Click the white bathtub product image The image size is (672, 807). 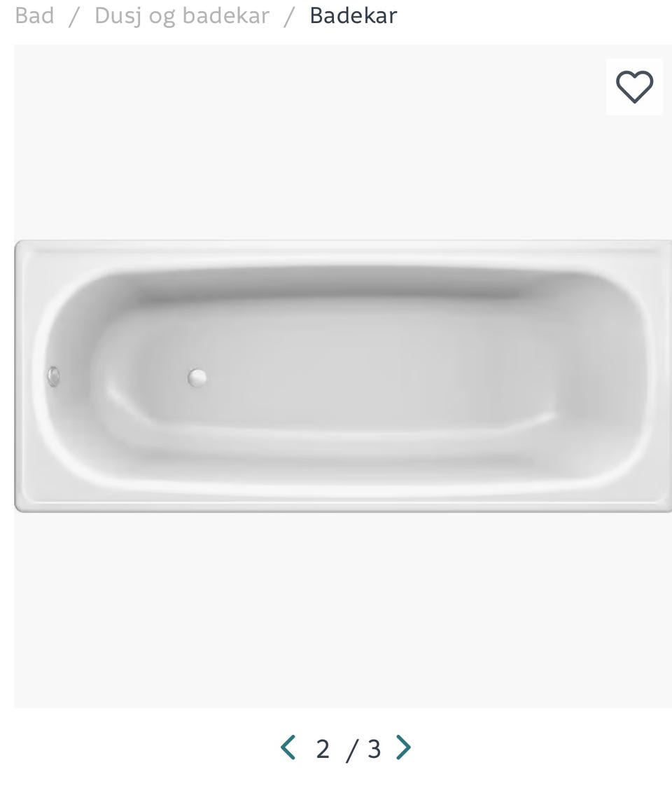tap(343, 376)
